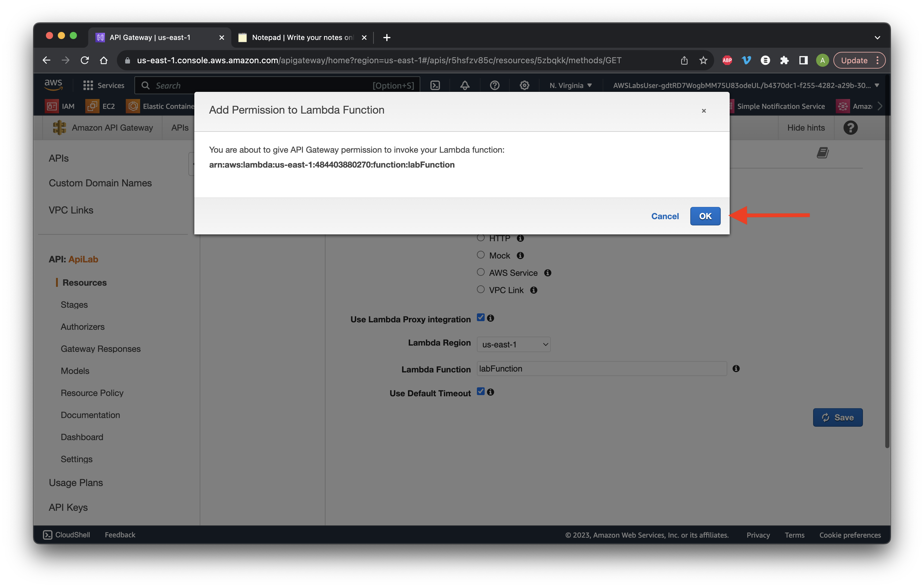Open VPC Links in sidebar
This screenshot has height=588, width=924.
pos(71,210)
